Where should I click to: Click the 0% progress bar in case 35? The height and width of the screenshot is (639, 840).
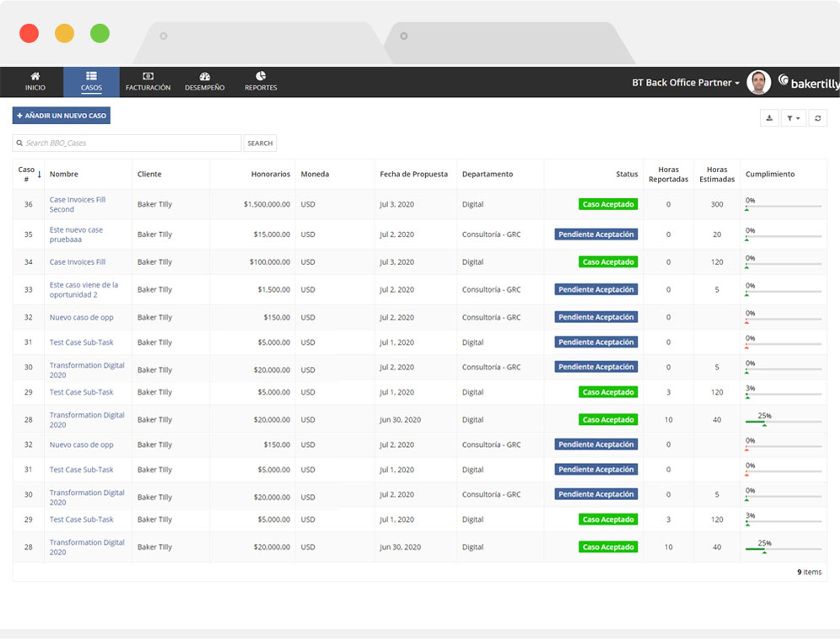[783, 236]
